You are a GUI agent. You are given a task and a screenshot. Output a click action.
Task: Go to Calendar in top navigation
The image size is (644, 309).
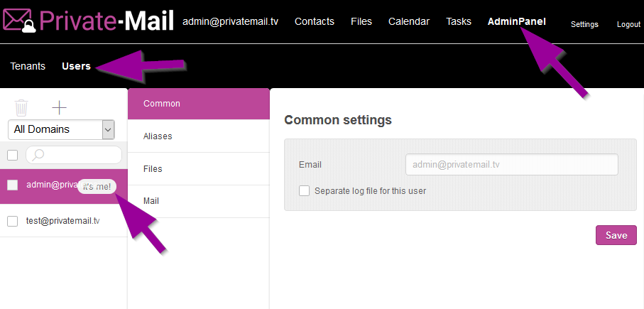point(408,21)
